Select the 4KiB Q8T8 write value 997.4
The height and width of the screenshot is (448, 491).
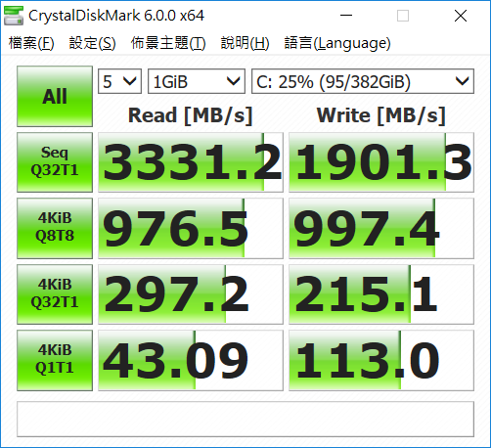(381, 228)
